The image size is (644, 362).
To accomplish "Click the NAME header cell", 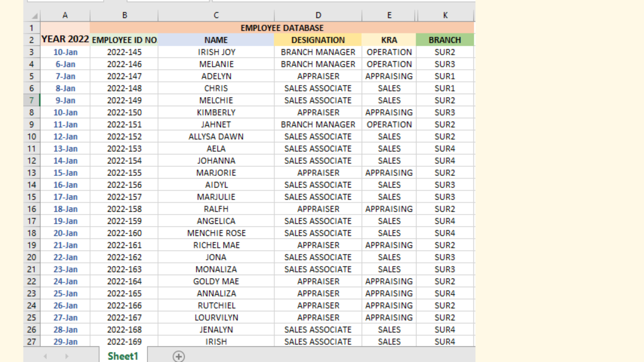I will click(x=216, y=40).
